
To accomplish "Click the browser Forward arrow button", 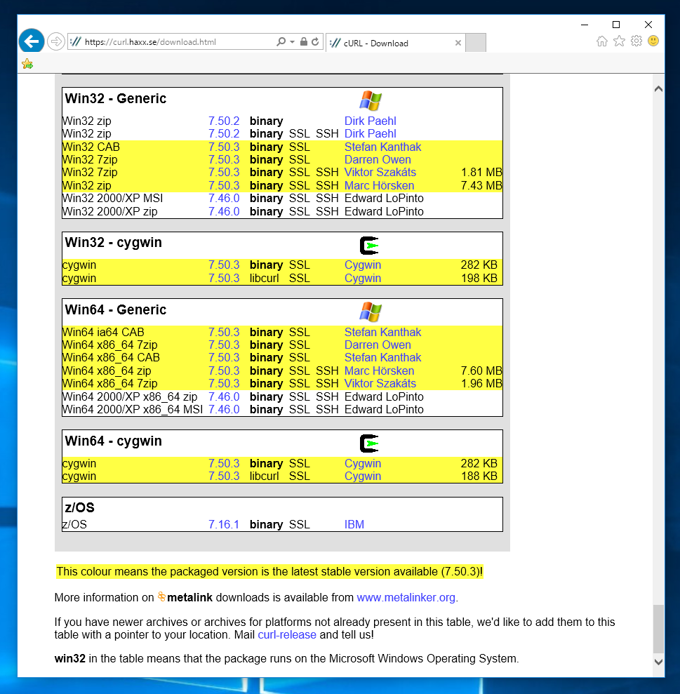I will [x=56, y=42].
